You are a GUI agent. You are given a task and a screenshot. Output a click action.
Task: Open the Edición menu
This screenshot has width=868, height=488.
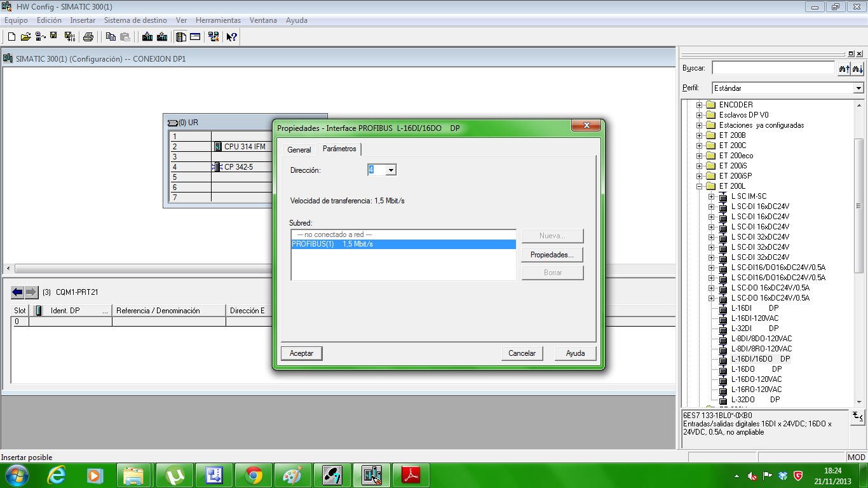pos(49,20)
